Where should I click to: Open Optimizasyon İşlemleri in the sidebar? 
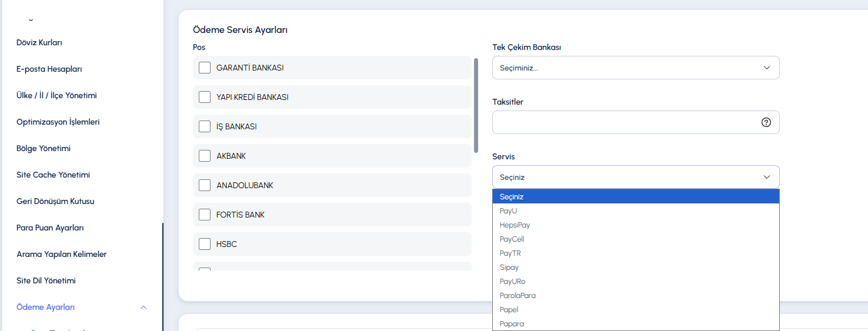(x=58, y=122)
